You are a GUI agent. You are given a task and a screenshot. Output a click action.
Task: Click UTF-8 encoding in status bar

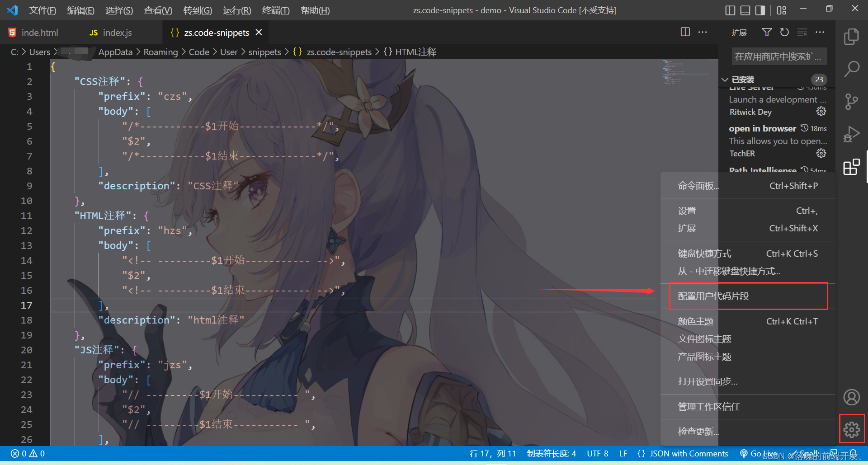pyautogui.click(x=597, y=453)
